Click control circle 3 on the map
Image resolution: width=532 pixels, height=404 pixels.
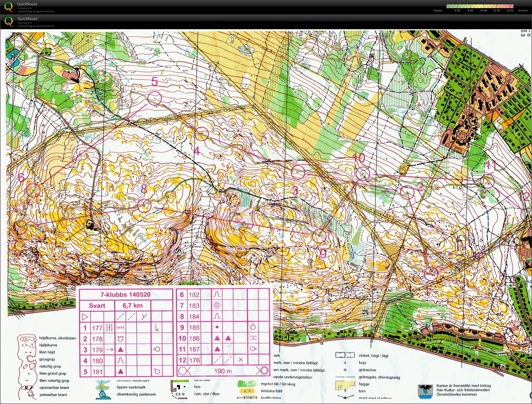[298, 172]
